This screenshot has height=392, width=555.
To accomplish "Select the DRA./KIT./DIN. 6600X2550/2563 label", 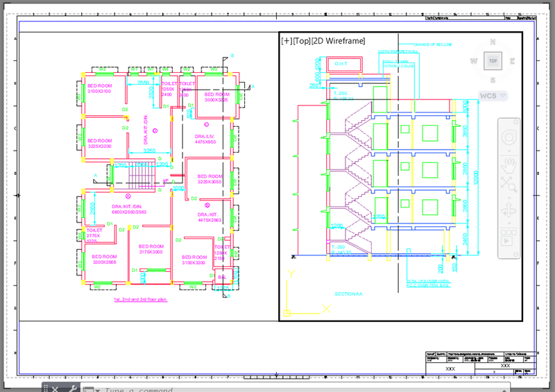I will pos(129,210).
